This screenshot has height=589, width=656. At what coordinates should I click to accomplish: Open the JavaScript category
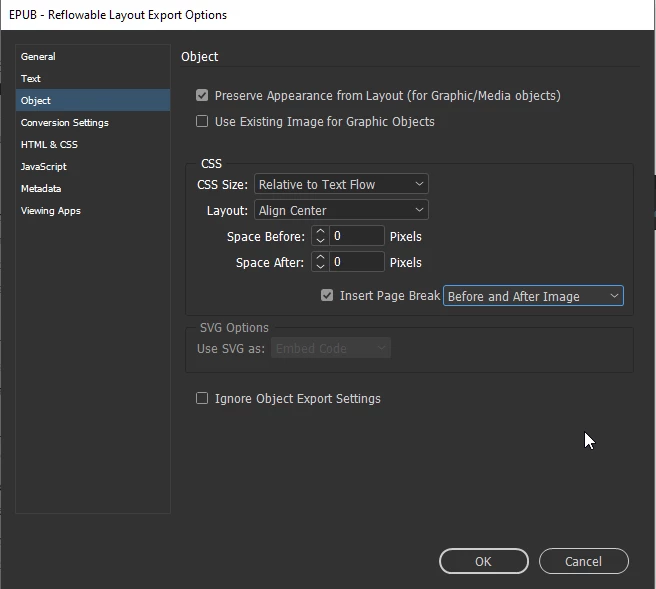coord(93,166)
